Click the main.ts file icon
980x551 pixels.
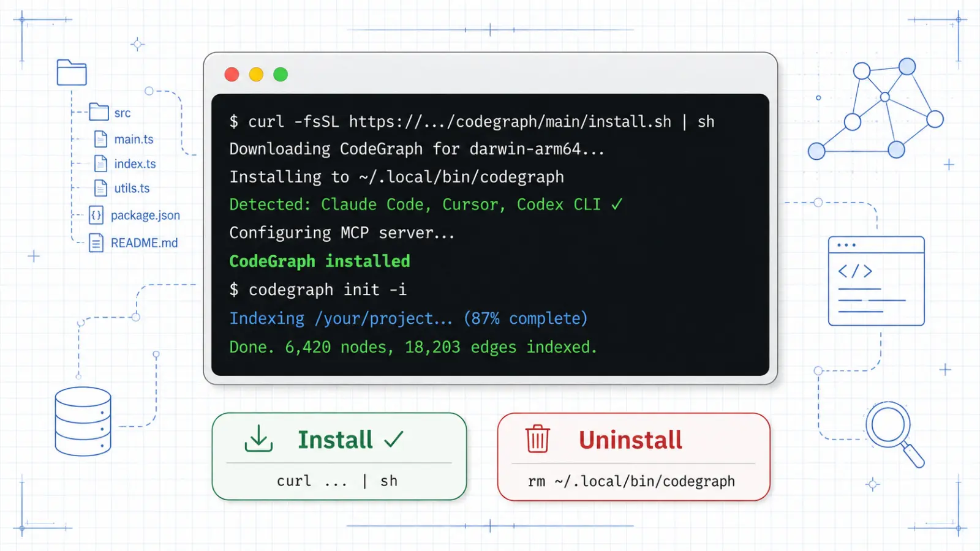click(x=101, y=140)
